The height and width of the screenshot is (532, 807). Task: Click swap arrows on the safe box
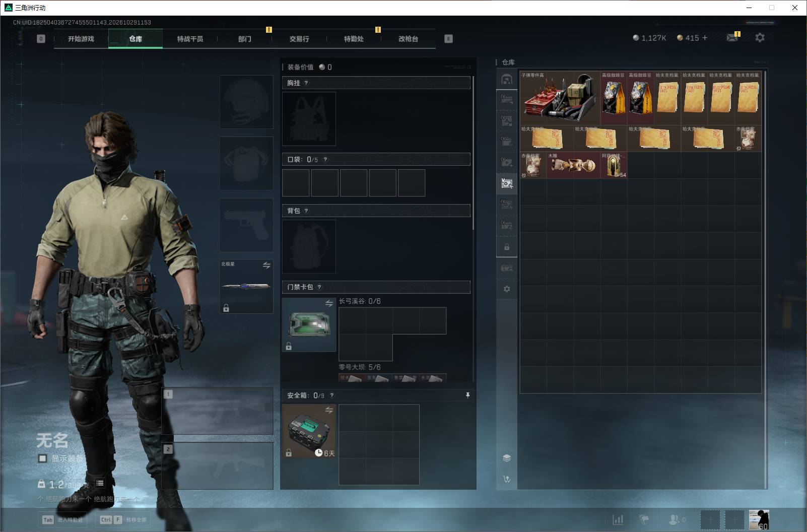pos(329,410)
